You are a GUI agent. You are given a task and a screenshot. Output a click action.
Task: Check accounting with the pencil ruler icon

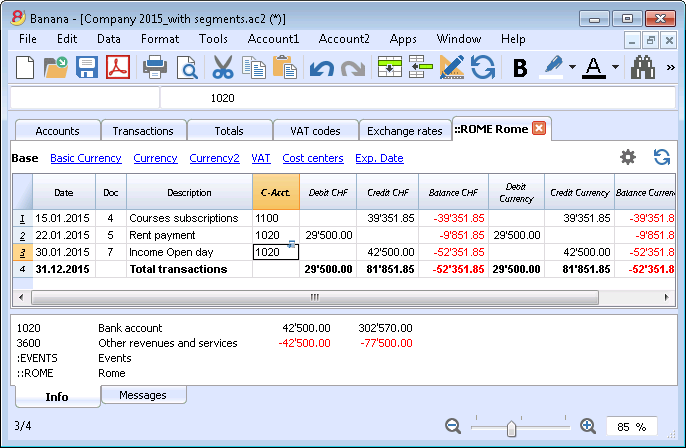pyautogui.click(x=452, y=67)
